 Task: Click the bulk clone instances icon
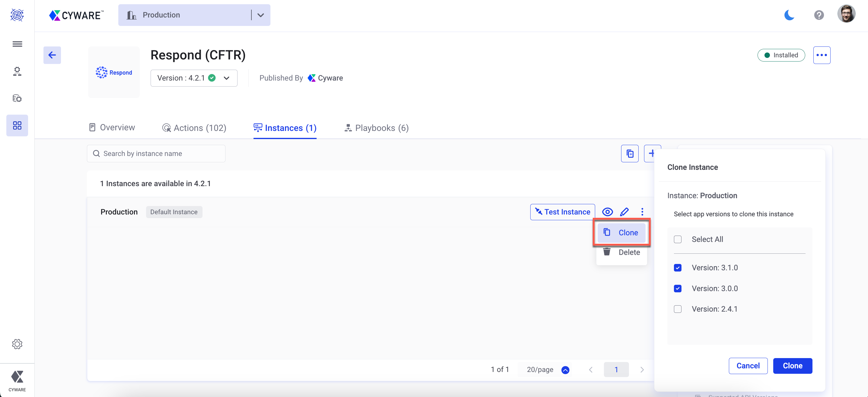630,154
